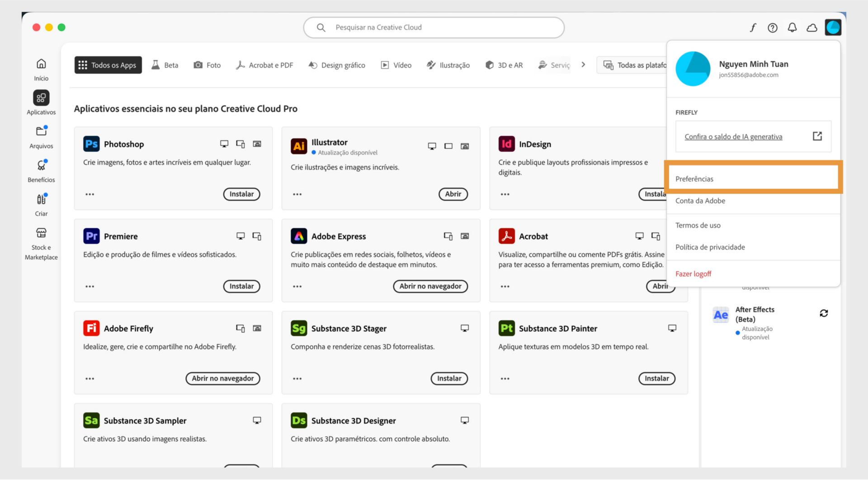868x480 pixels.
Task: Open Adobe Firefly more options ellipsis
Action: point(90,379)
